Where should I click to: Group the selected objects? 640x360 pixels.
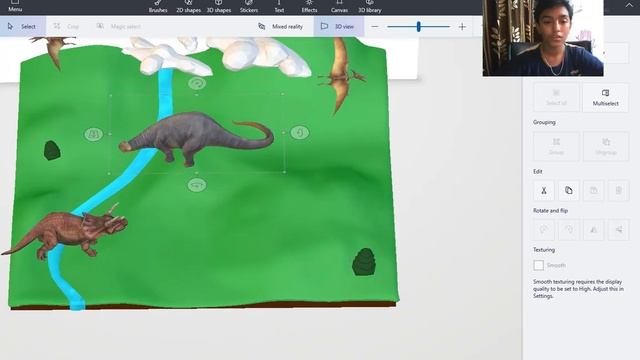coord(556,146)
